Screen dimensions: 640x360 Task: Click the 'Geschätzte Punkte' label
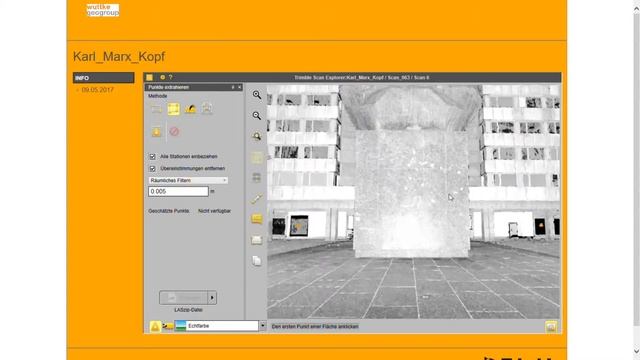[169, 211]
